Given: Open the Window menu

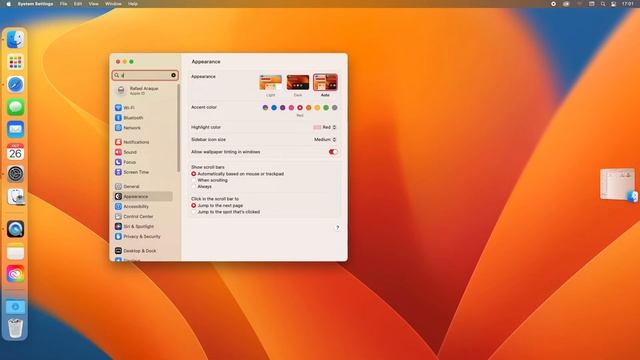Looking at the screenshot, I should pyautogui.click(x=113, y=4).
